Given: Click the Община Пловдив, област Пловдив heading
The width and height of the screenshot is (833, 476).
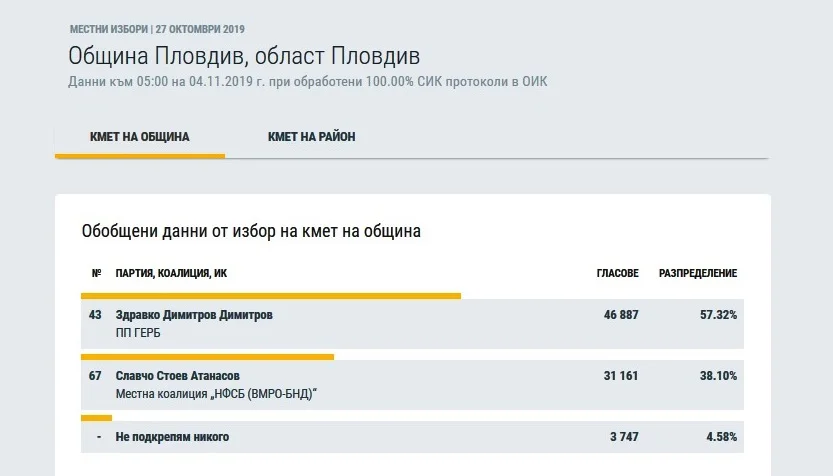Looking at the screenshot, I should tap(244, 56).
